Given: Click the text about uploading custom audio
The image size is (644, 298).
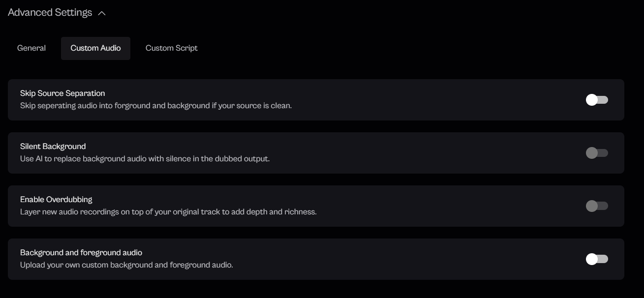Looking at the screenshot, I should (126, 265).
